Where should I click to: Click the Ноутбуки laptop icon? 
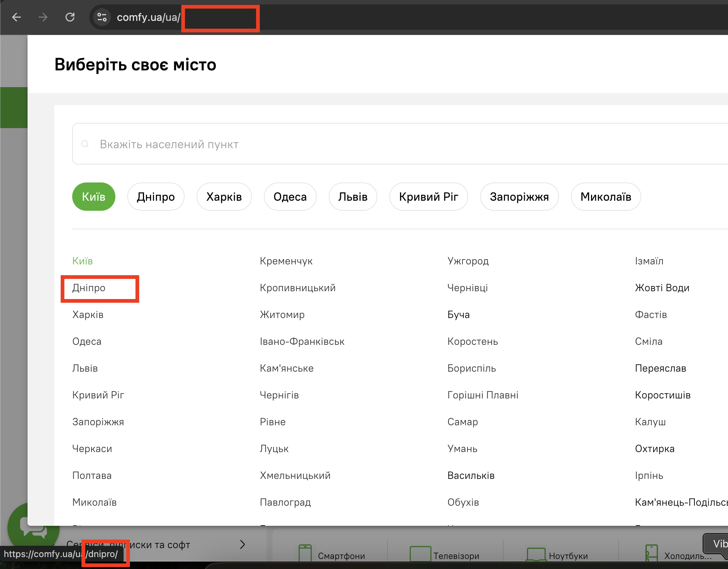pyautogui.click(x=536, y=554)
